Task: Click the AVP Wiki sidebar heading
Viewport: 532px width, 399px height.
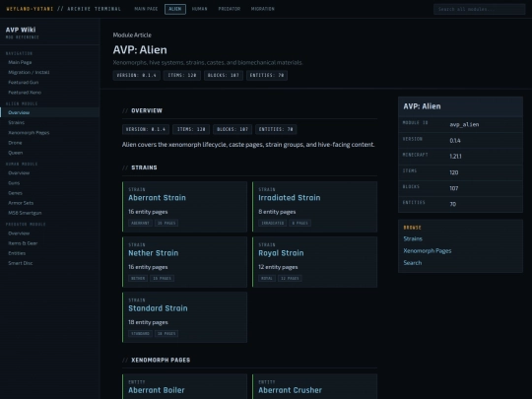Action: click(x=21, y=30)
